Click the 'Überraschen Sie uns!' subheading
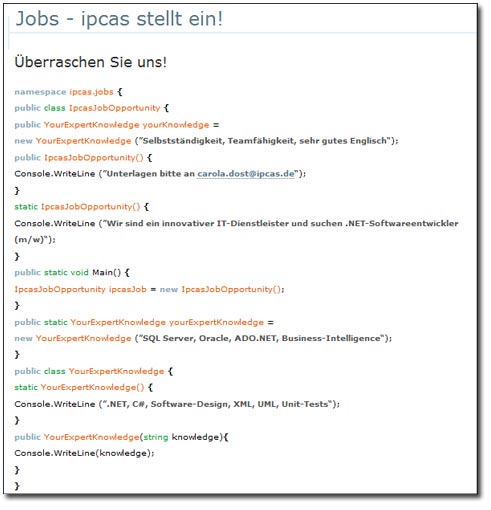Image resolution: width=491 pixels, height=510 pixels. coord(90,62)
